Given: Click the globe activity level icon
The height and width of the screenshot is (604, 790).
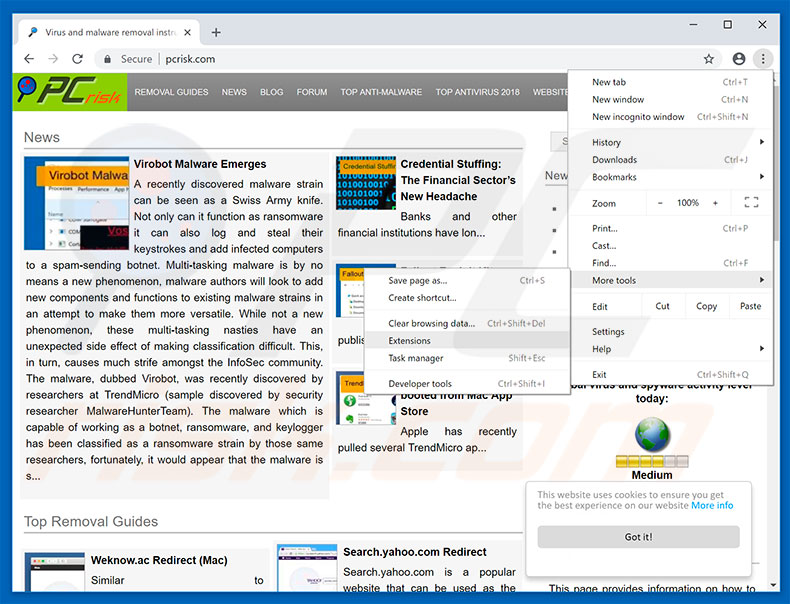Looking at the screenshot, I should click(x=652, y=435).
